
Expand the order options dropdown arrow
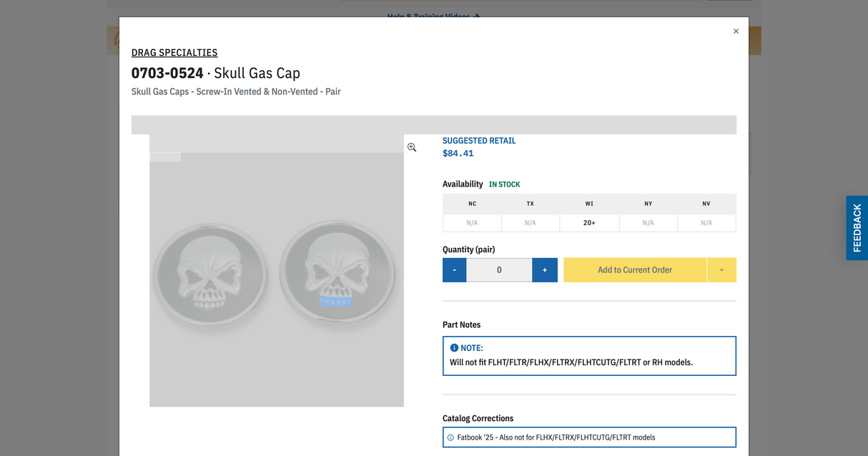point(721,270)
